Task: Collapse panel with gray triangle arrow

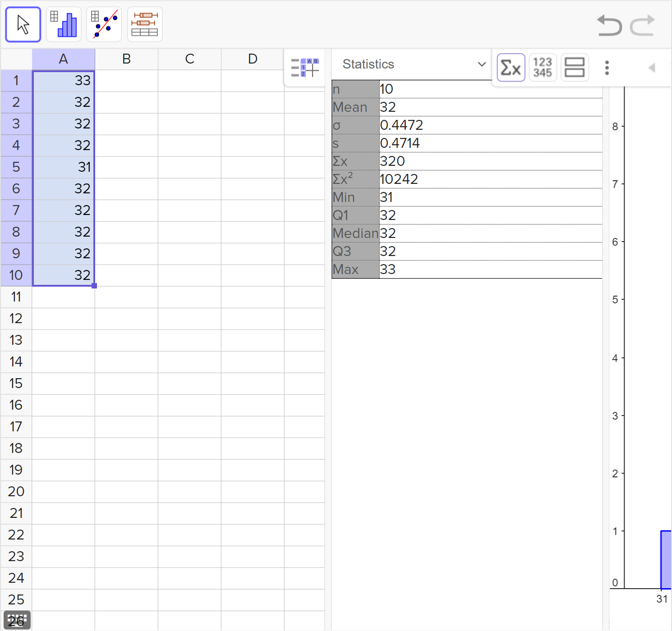Action: pyautogui.click(x=652, y=68)
